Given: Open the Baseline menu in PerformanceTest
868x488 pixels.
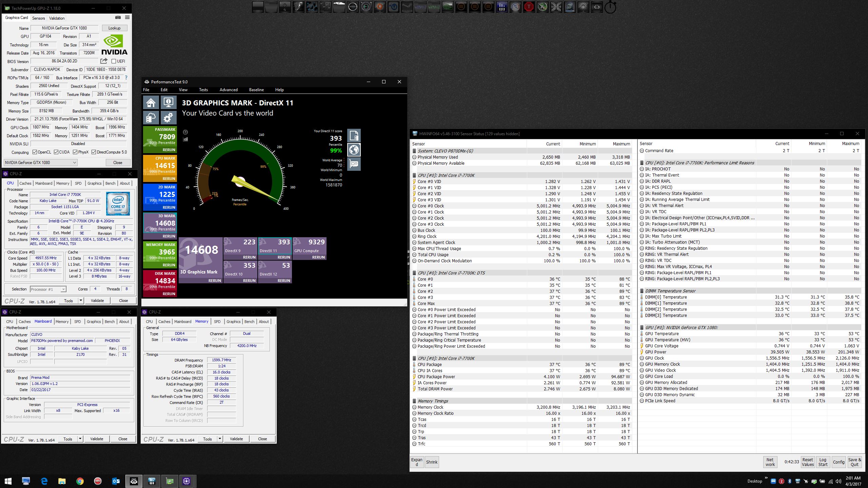Looking at the screenshot, I should (256, 90).
